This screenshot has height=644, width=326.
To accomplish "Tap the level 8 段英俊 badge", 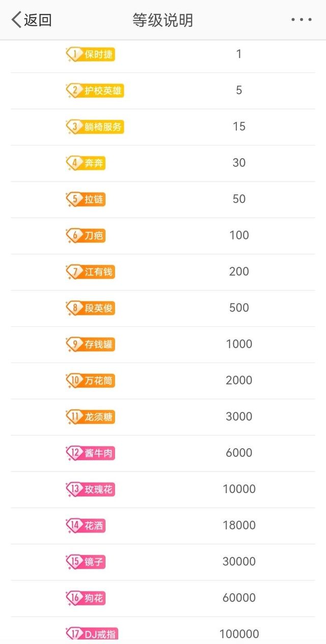I will (x=91, y=308).
